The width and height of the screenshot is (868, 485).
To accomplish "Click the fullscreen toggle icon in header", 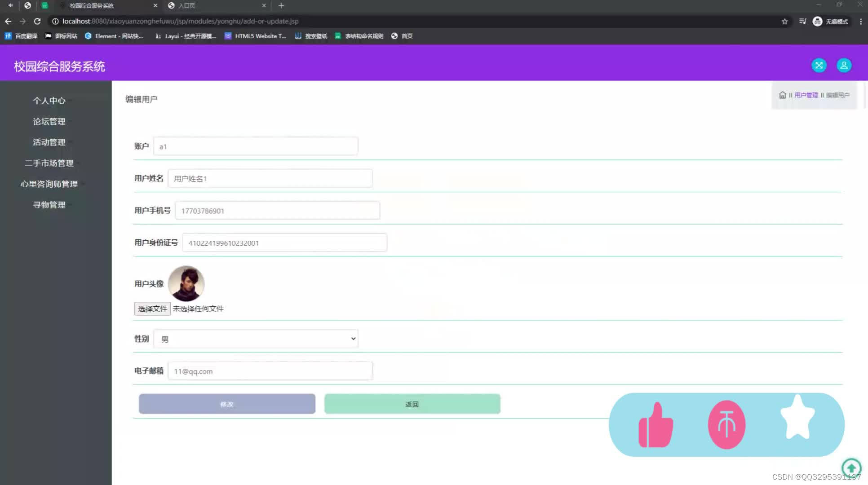I will (x=819, y=66).
